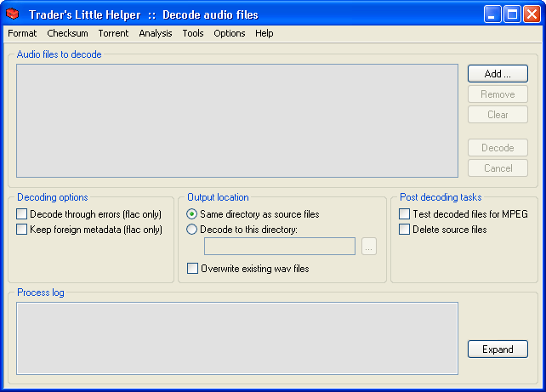Open the Options menu
The width and height of the screenshot is (546, 392).
tap(230, 33)
